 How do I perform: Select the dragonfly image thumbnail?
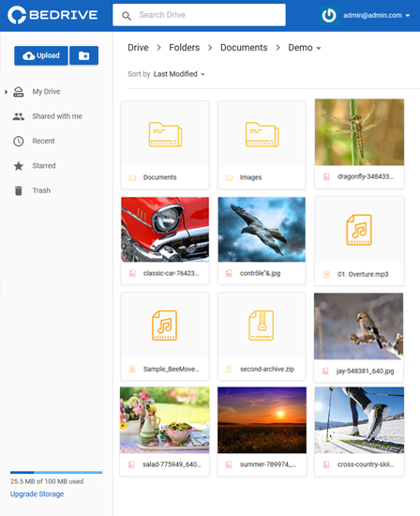[x=359, y=132]
